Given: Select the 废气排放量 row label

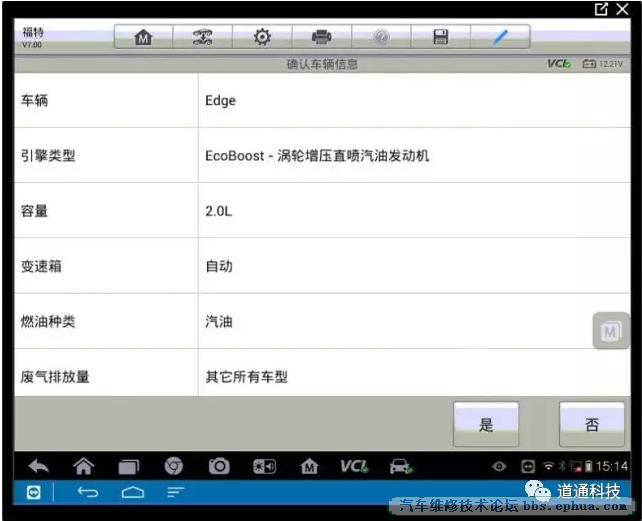Looking at the screenshot, I should 55,377.
